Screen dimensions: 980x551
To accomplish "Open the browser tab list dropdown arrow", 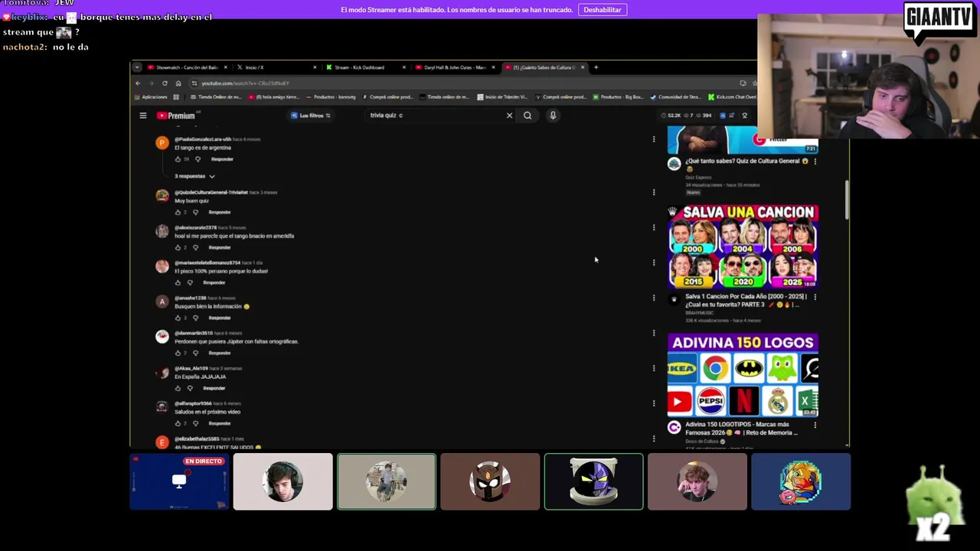I will point(137,67).
